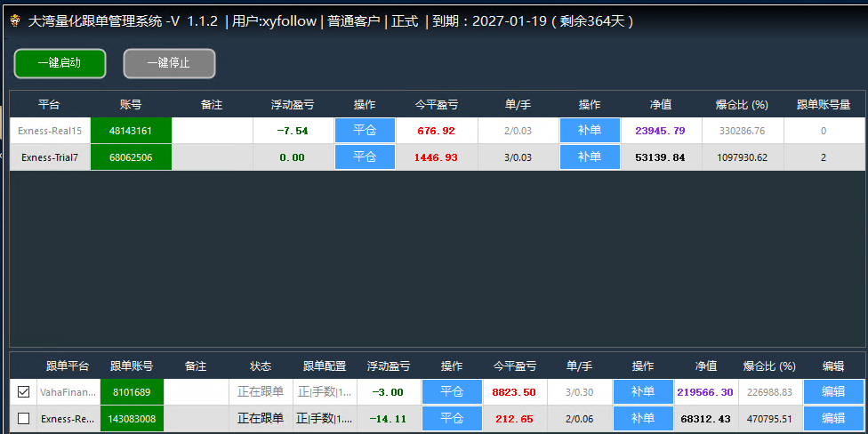Click orders/lots cell 3/0.03

[x=518, y=157]
